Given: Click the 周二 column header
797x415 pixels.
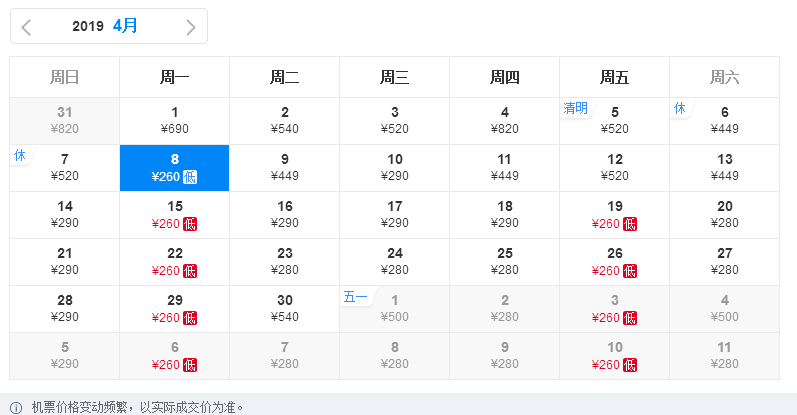Looking at the screenshot, I should (285, 77).
